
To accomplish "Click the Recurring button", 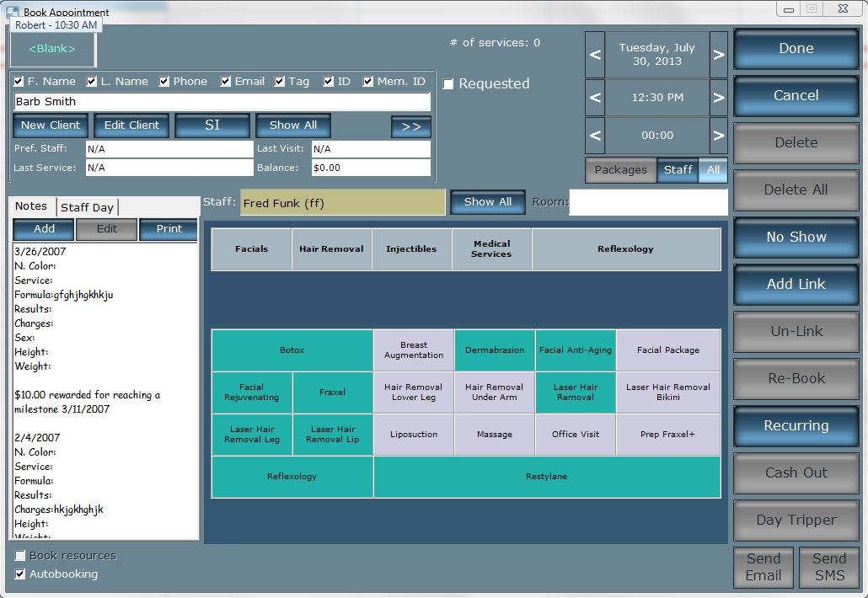I will click(x=796, y=425).
